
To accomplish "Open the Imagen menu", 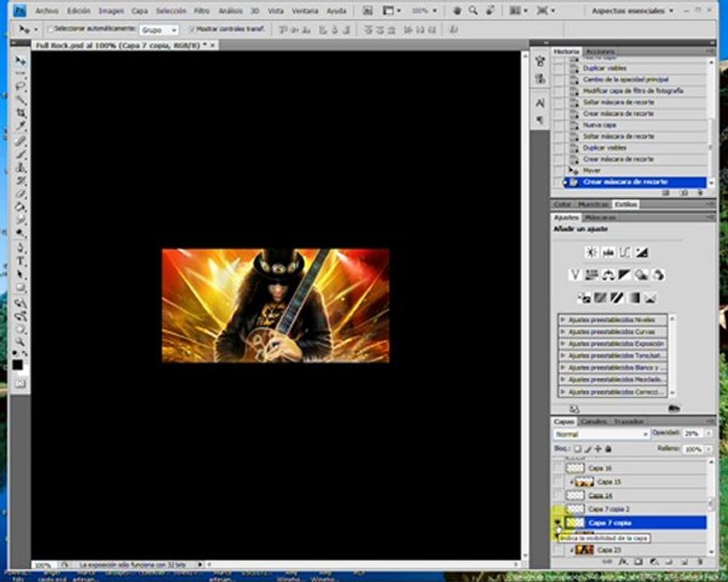I will 111,11.
